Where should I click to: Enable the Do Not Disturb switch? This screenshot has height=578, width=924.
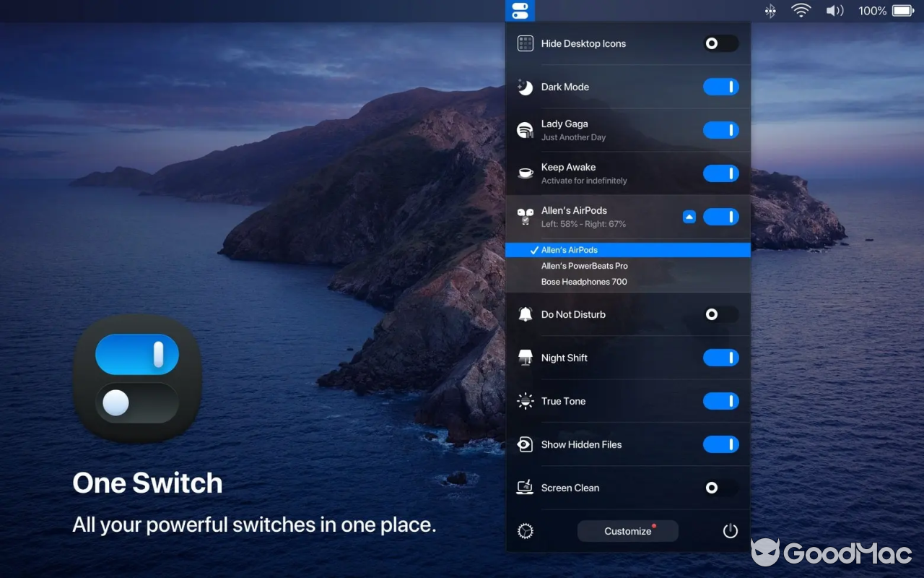coord(720,314)
